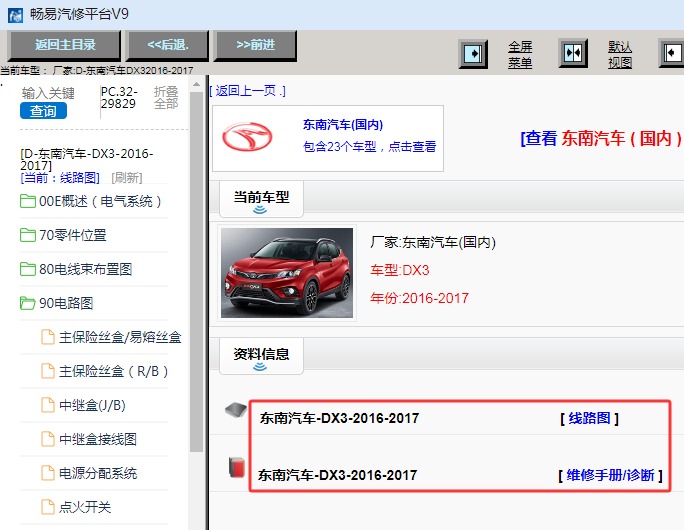Go back with the <<后退 button

pyautogui.click(x=168, y=45)
